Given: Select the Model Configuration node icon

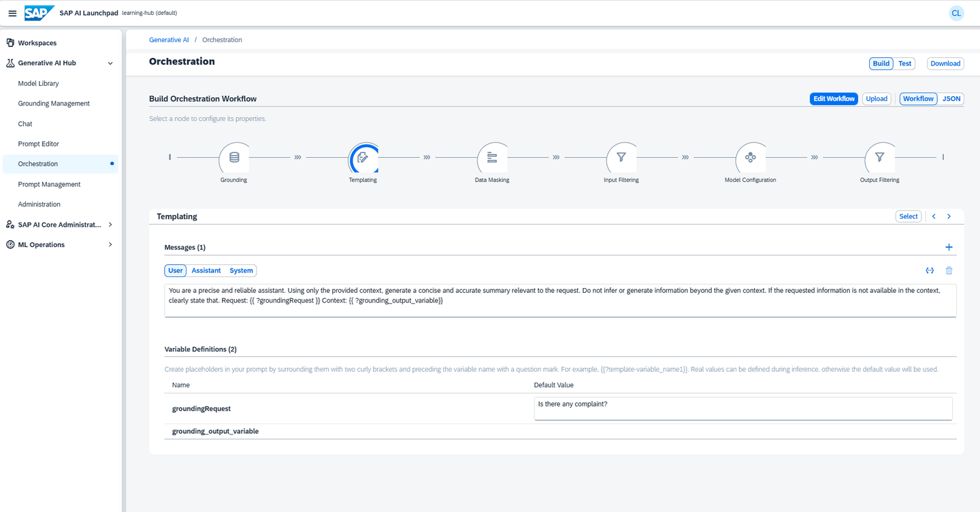Looking at the screenshot, I should (751, 157).
